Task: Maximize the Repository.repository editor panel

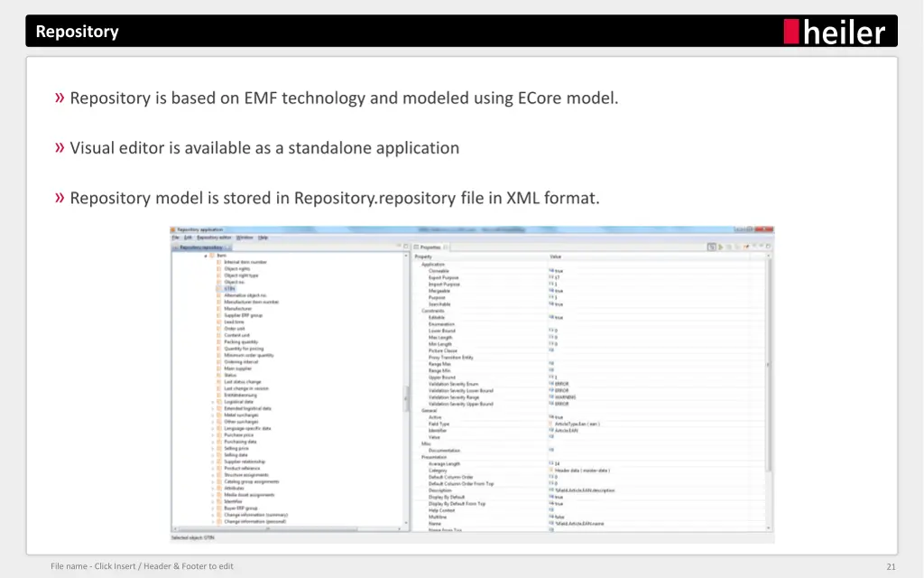Action: (405, 247)
